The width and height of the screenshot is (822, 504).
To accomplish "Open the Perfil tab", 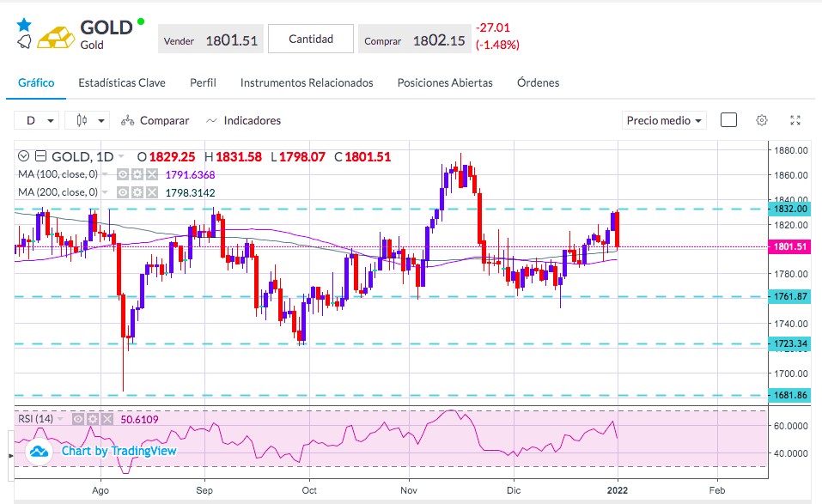I will (x=203, y=82).
